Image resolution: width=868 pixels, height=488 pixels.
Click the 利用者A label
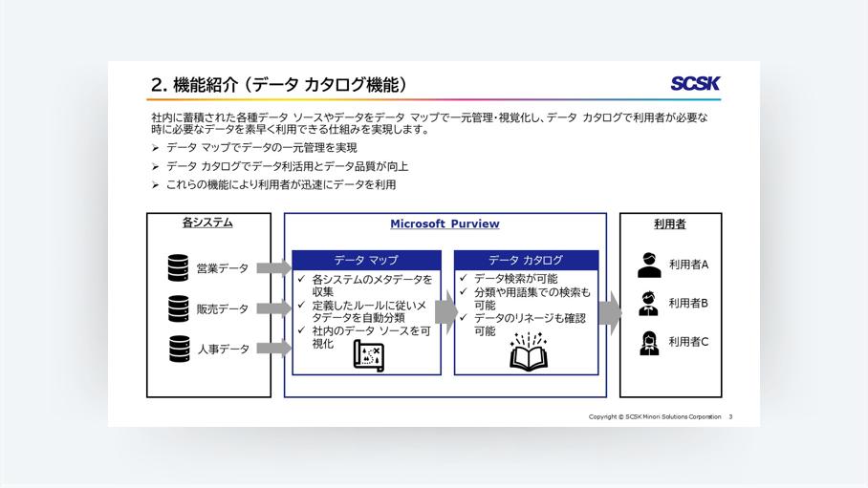pyautogui.click(x=688, y=265)
